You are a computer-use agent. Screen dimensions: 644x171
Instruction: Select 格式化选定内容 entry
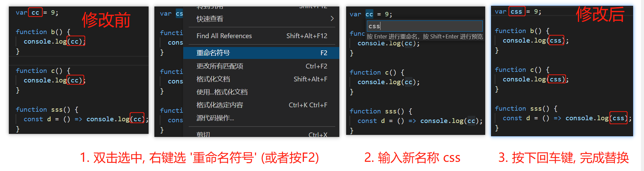tap(261, 105)
